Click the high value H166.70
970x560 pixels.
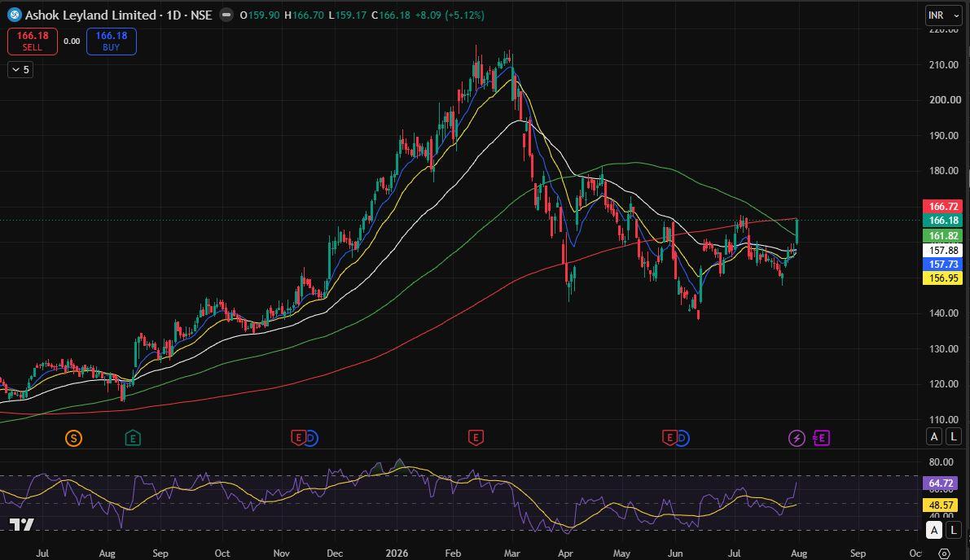tap(304, 15)
